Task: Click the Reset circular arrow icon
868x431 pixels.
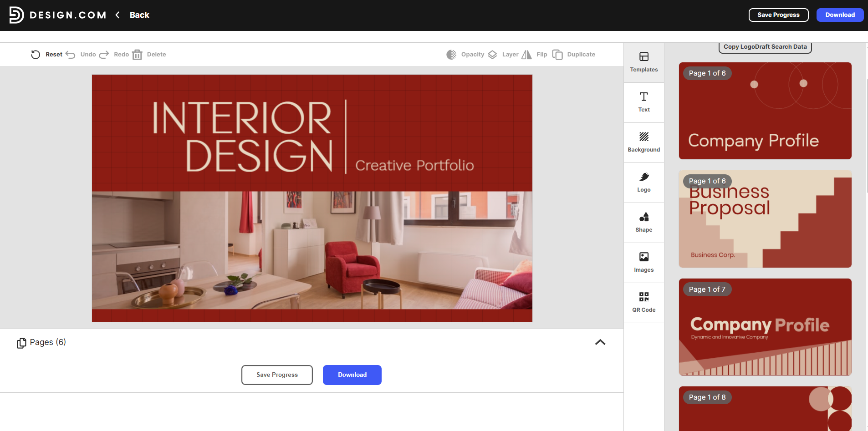Action: 36,55
